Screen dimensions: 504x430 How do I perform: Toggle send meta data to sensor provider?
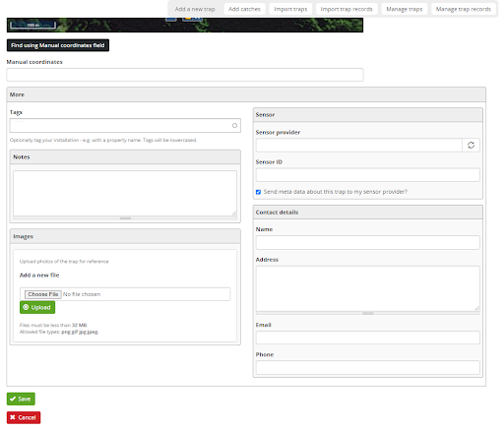258,192
